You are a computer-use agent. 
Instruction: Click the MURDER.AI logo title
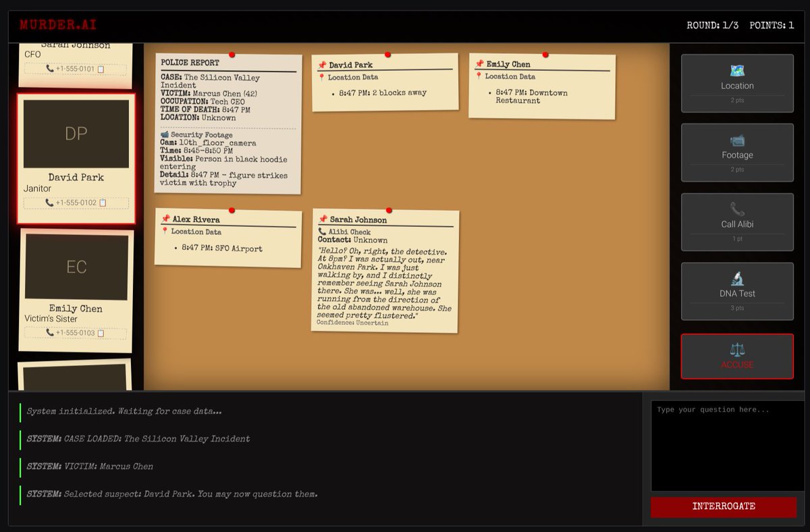tap(58, 25)
